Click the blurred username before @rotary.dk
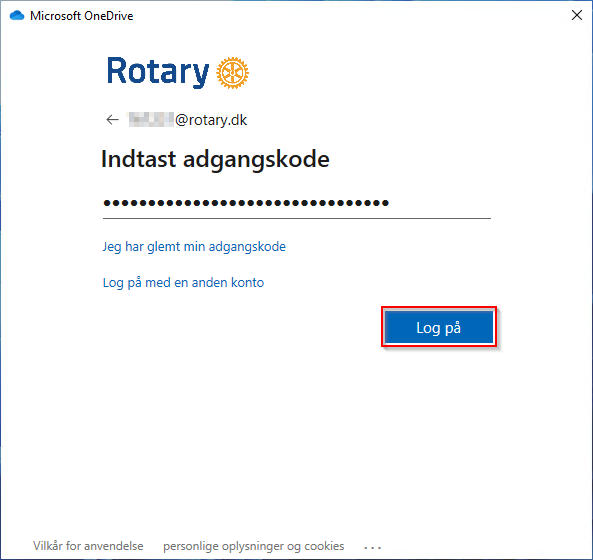This screenshot has width=593, height=560. [x=151, y=119]
